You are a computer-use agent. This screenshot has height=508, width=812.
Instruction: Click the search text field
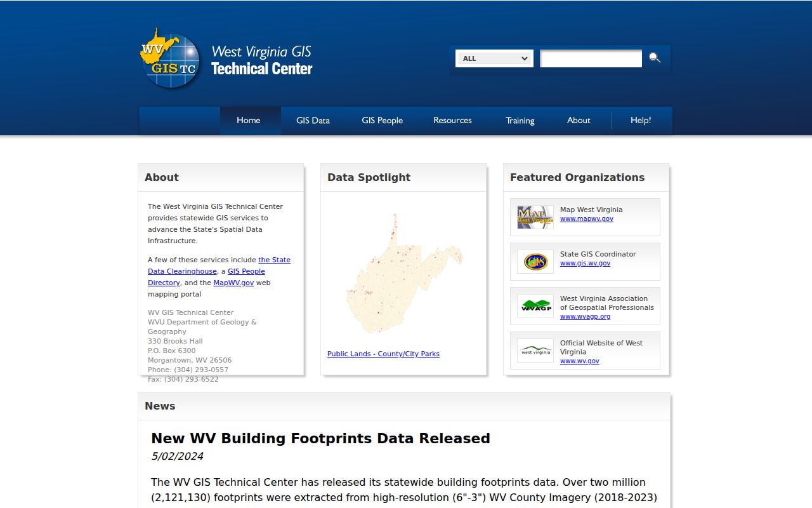(x=591, y=58)
